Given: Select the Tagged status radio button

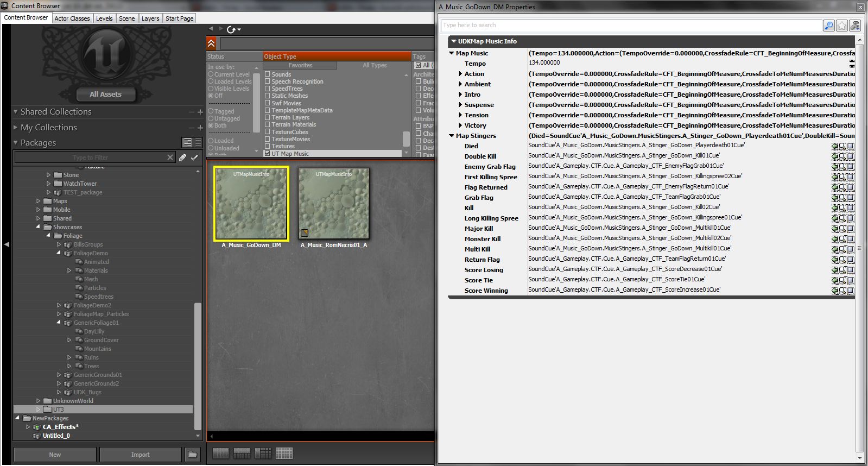Looking at the screenshot, I should [x=211, y=111].
